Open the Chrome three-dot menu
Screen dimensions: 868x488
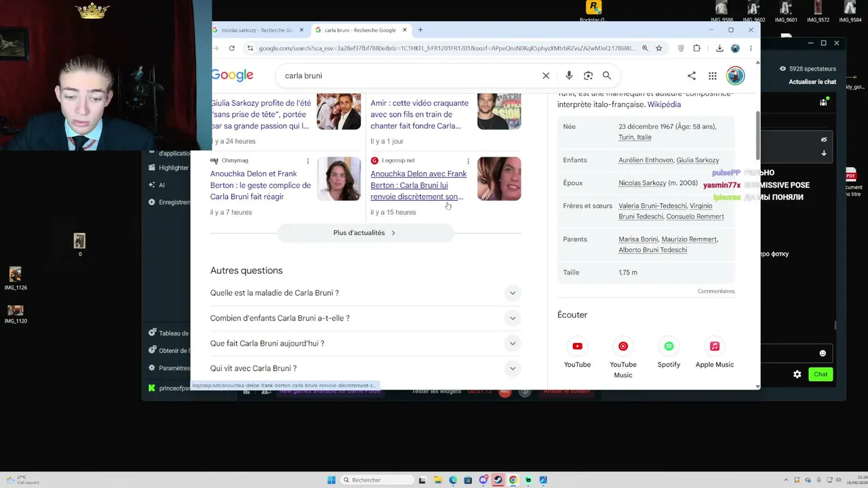[751, 48]
